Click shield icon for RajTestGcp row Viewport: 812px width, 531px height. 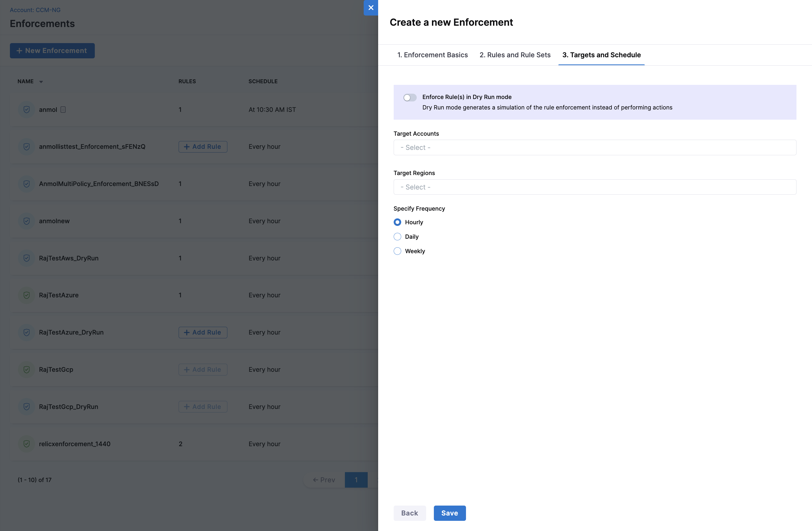tap(27, 370)
